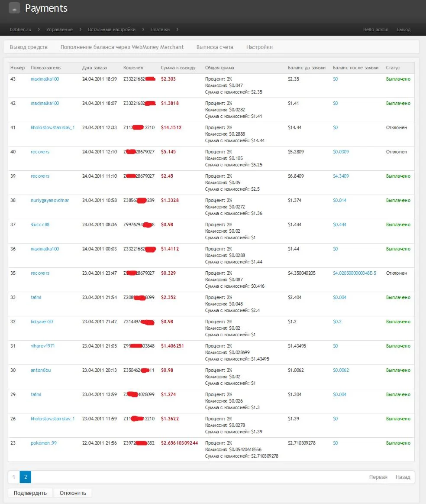Click the $4.3409 balance after request link

(x=341, y=176)
